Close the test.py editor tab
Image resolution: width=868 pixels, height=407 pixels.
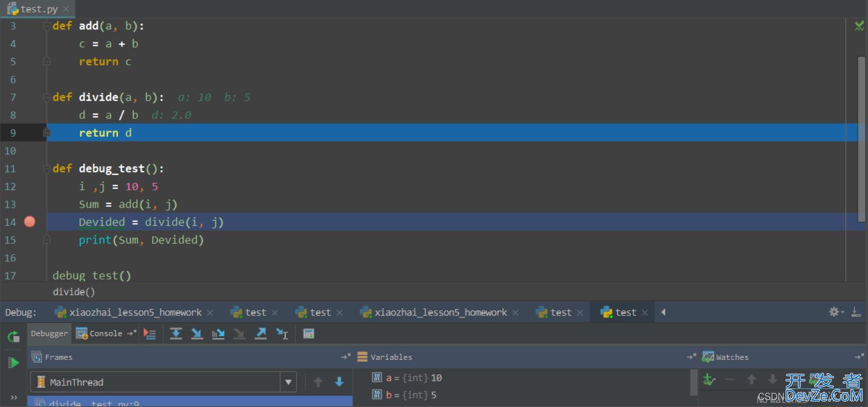(66, 9)
